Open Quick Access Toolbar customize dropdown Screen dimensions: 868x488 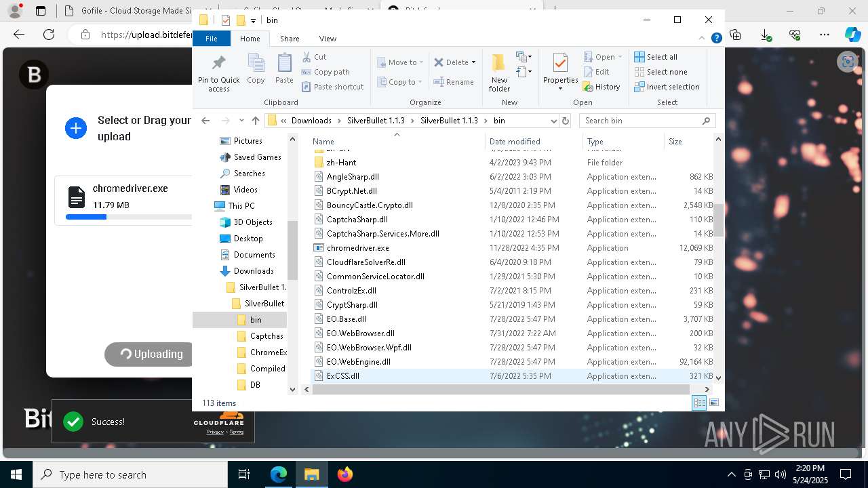tap(253, 20)
